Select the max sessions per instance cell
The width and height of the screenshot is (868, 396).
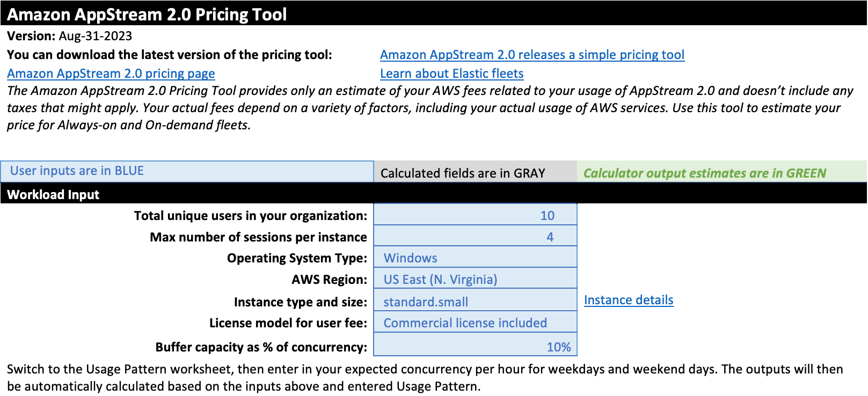475,236
